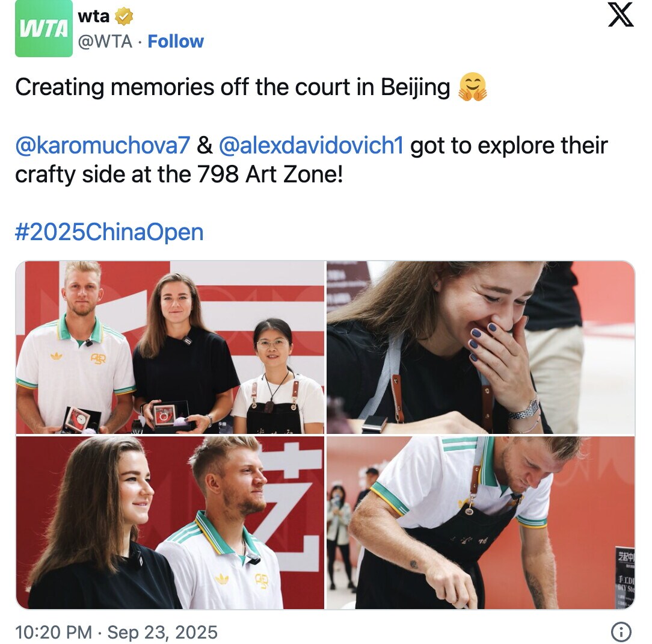Image resolution: width=652 pixels, height=644 pixels.
Task: Open the @alexdavidovich1 mention link
Action: coord(311,145)
